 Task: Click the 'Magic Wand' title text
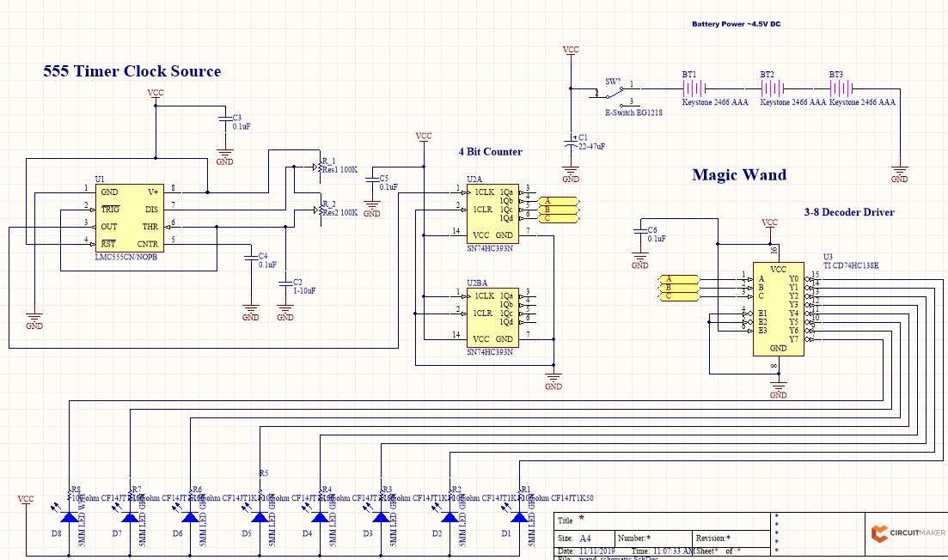tap(739, 175)
